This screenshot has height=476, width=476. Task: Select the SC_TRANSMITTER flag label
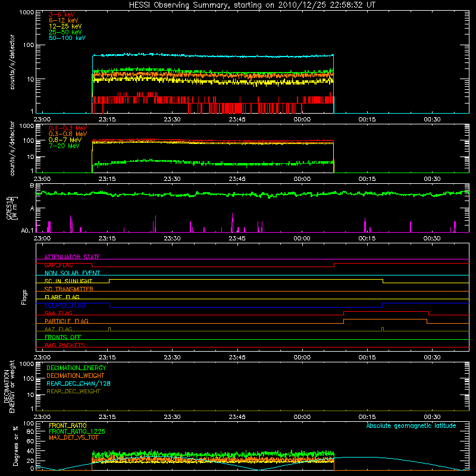tap(69, 289)
